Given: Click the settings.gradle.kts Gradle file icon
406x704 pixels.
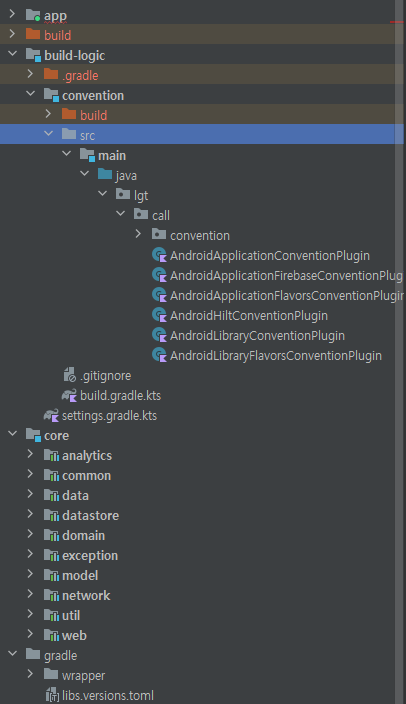Looking at the screenshot, I should coord(51,415).
